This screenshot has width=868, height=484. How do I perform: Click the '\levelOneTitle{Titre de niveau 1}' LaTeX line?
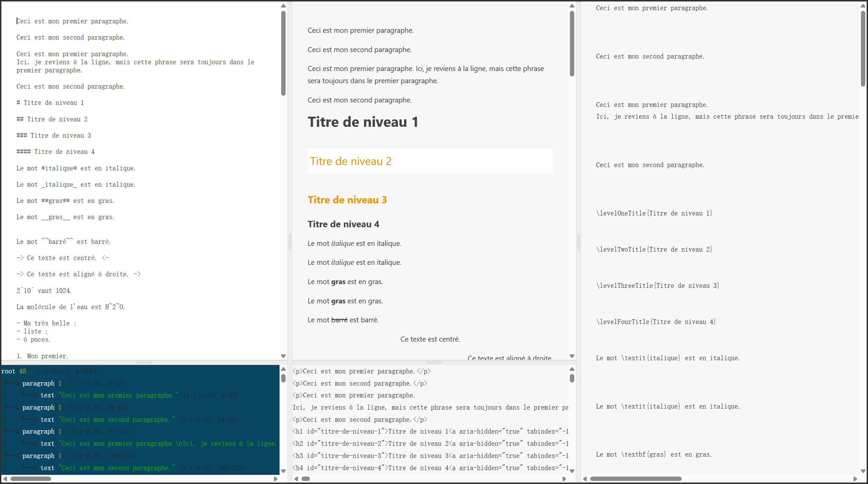tap(654, 213)
